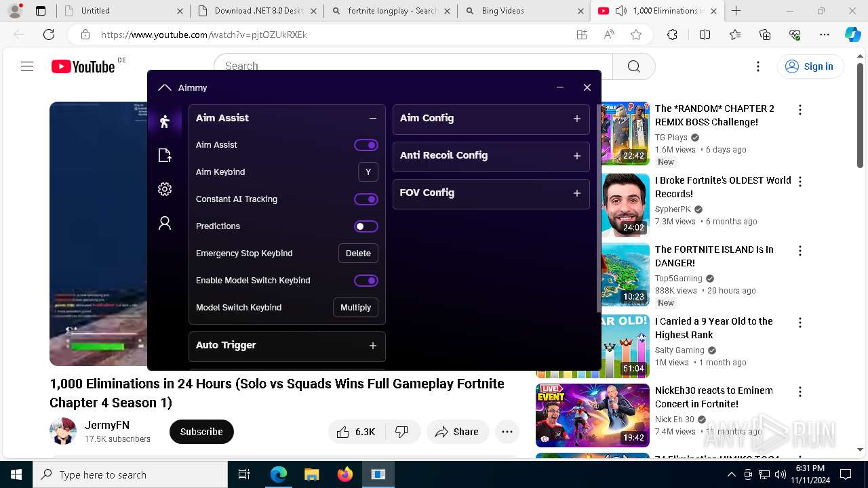868x488 pixels.
Task: Click the Share button under video
Action: 458,432
